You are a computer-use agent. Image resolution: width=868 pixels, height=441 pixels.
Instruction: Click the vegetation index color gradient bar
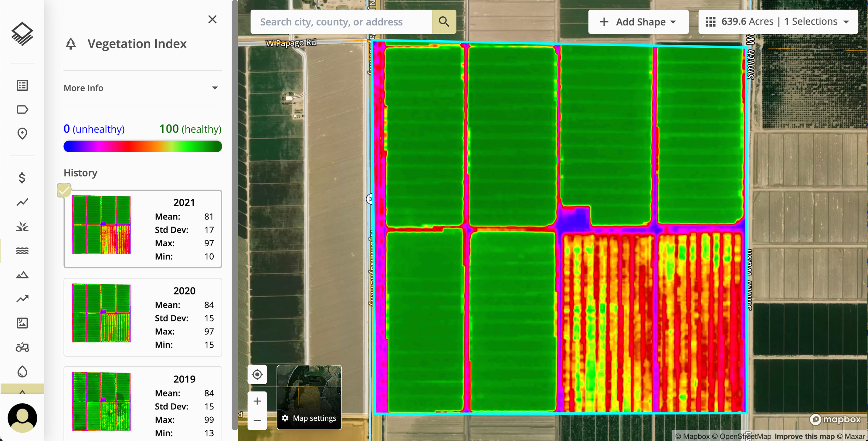(143, 146)
